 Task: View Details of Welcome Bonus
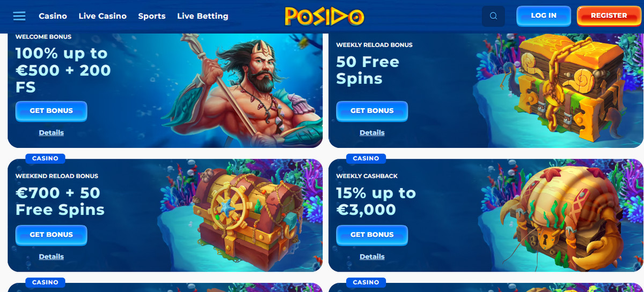coord(52,133)
